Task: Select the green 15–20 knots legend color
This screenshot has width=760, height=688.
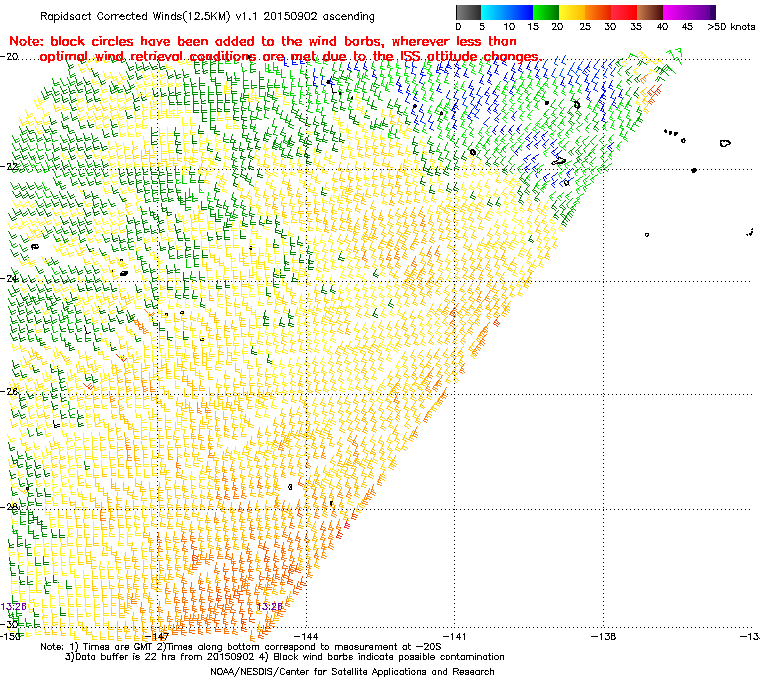Action: 546,12
